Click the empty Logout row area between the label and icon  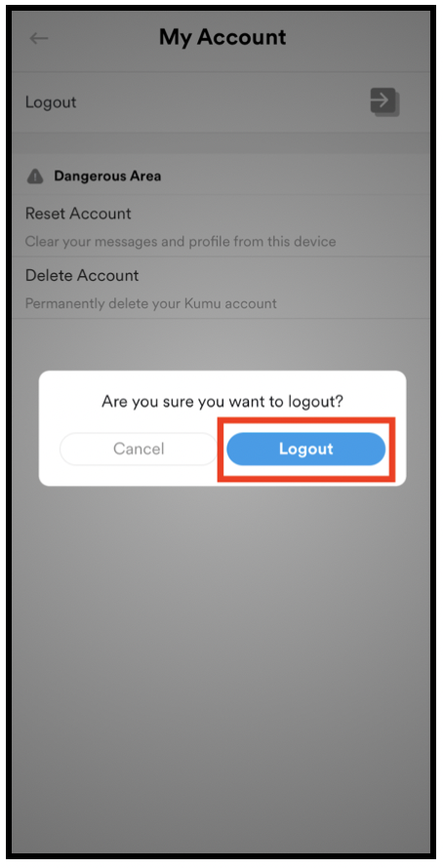pyautogui.click(x=221, y=102)
